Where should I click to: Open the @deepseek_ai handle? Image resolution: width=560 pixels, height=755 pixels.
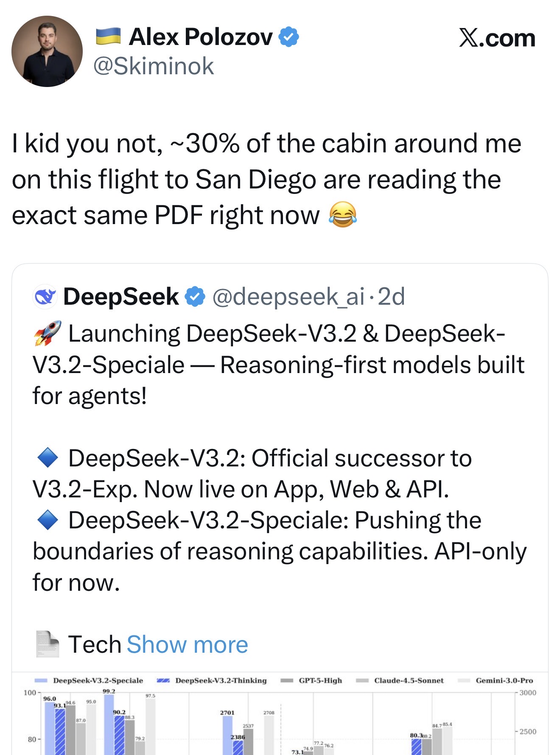pyautogui.click(x=288, y=296)
